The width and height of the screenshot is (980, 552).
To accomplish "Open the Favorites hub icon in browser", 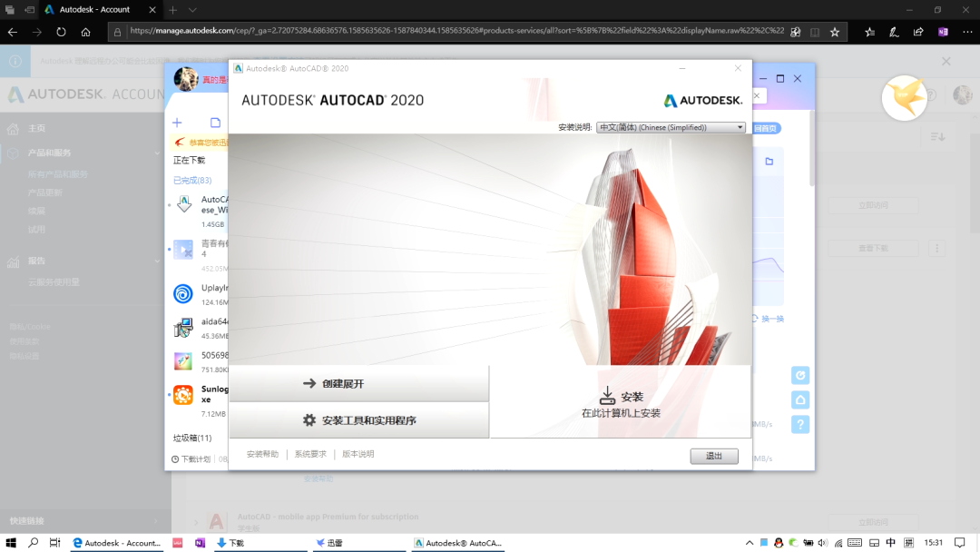I will 869,32.
